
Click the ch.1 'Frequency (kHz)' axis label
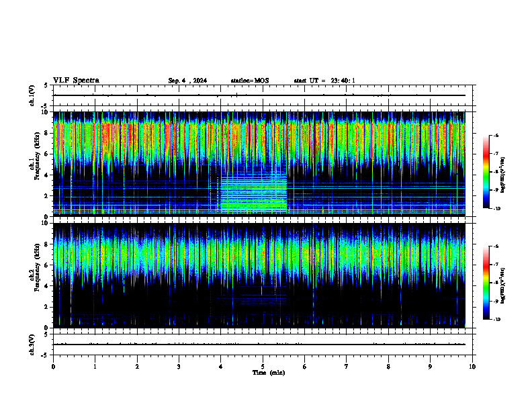pyautogui.click(x=37, y=154)
